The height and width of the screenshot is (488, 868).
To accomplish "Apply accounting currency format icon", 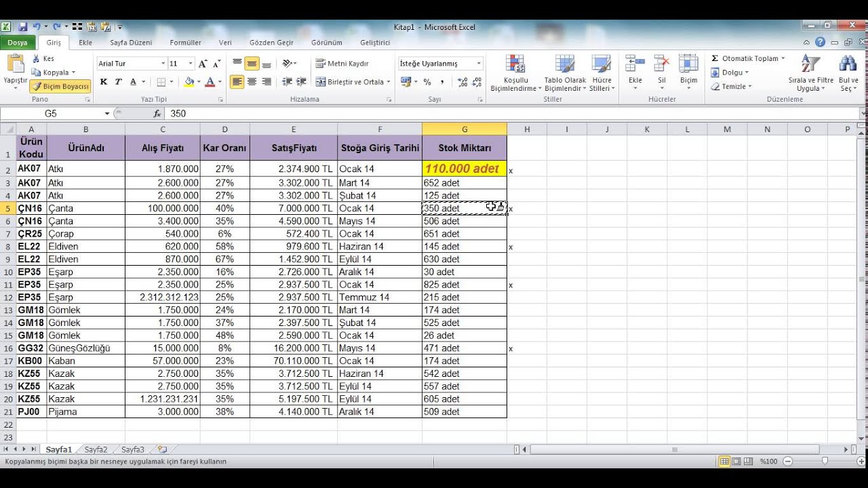I will 406,82.
